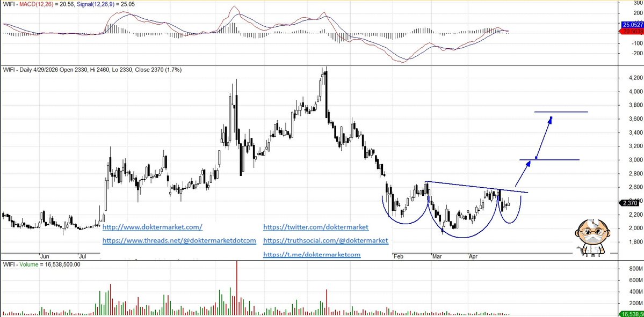The height and width of the screenshot is (317, 644).
Task: Click the Feb label on time axis
Action: point(398,257)
